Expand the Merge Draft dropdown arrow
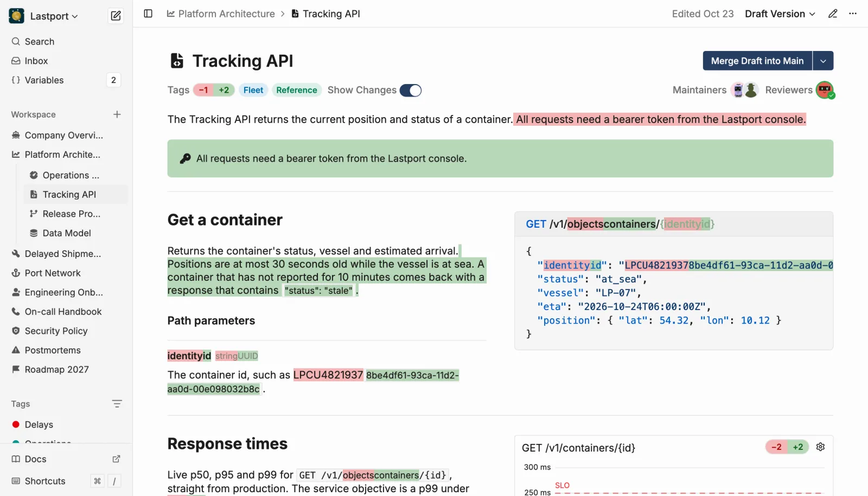The width and height of the screenshot is (868, 496). tap(823, 61)
